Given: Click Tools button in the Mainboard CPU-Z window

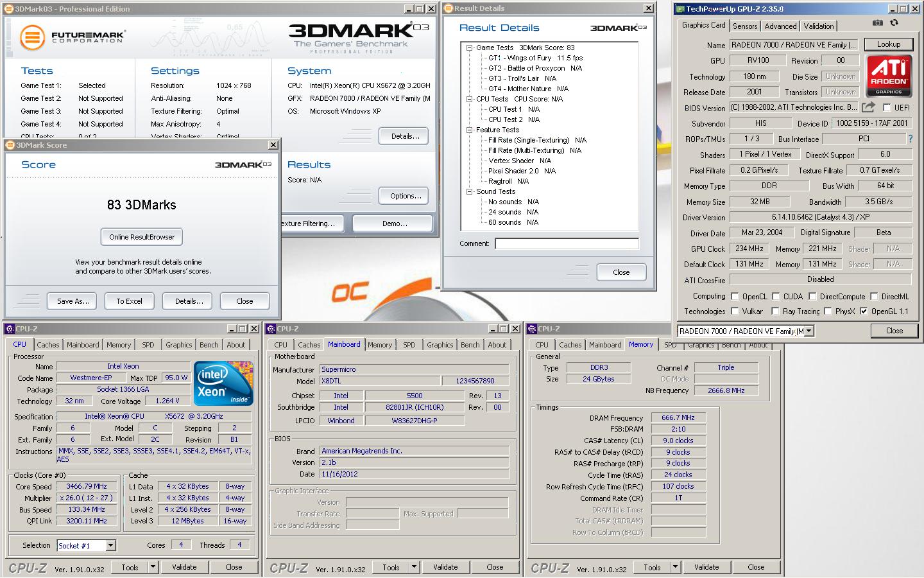Looking at the screenshot, I should tap(391, 567).
